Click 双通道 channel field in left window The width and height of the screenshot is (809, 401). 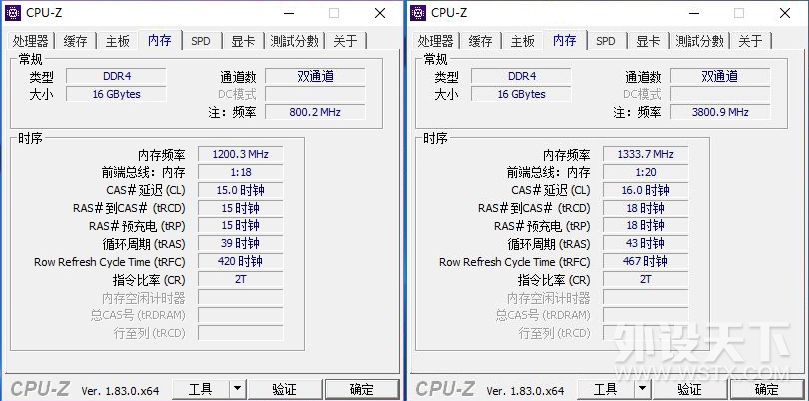[x=315, y=76]
